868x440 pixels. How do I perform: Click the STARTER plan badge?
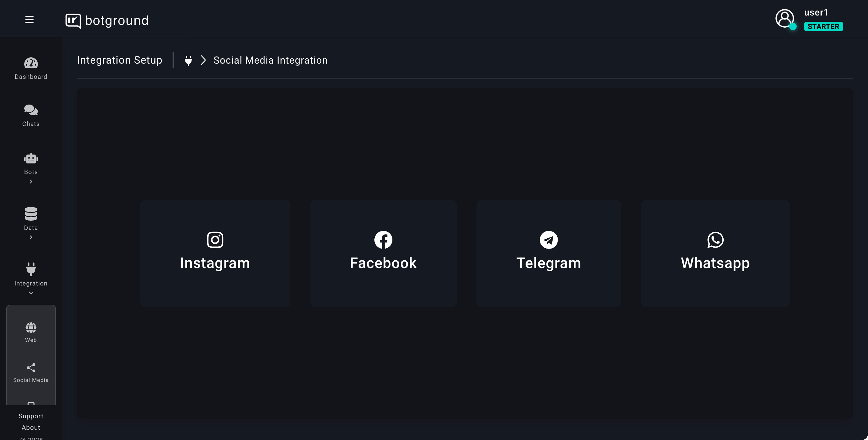tap(823, 27)
